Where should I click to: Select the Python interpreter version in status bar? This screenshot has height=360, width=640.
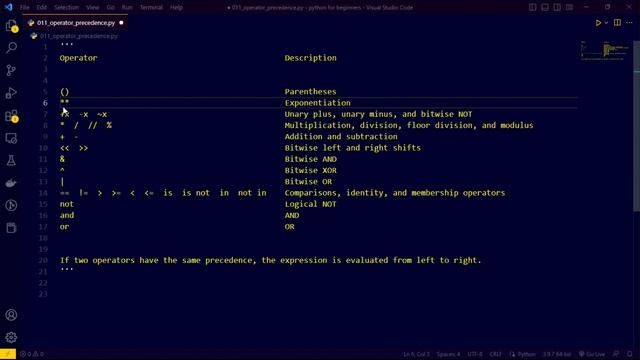pos(557,354)
